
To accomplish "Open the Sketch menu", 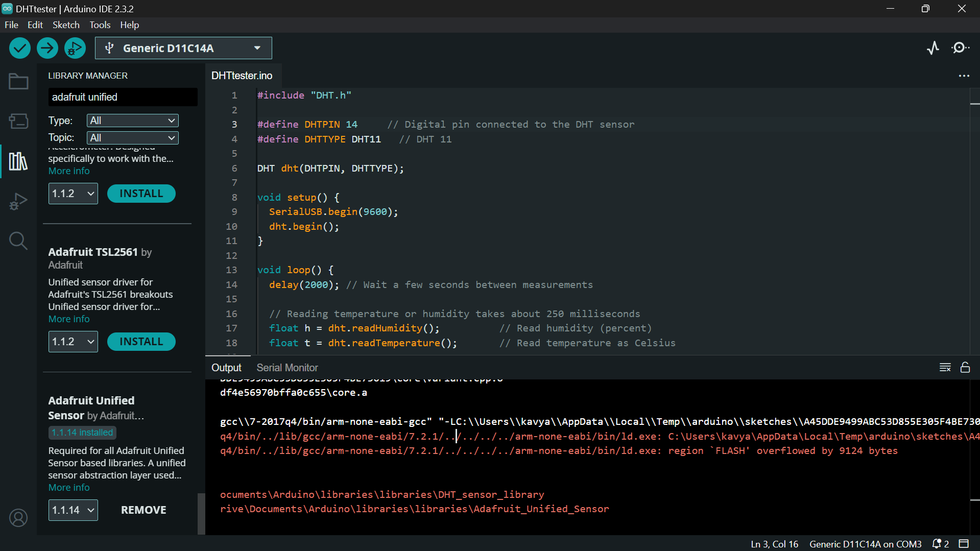I will (x=66, y=25).
